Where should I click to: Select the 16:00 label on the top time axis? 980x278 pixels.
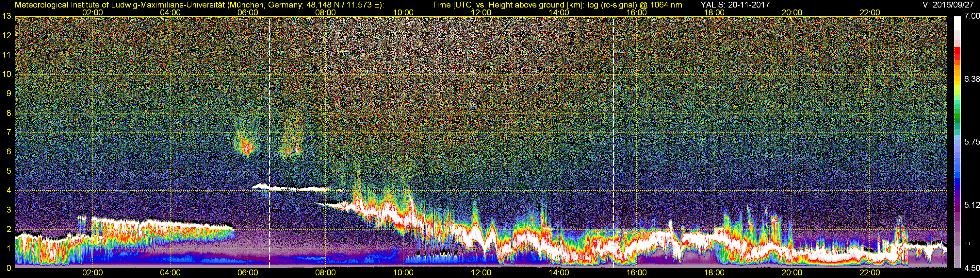pos(636,12)
